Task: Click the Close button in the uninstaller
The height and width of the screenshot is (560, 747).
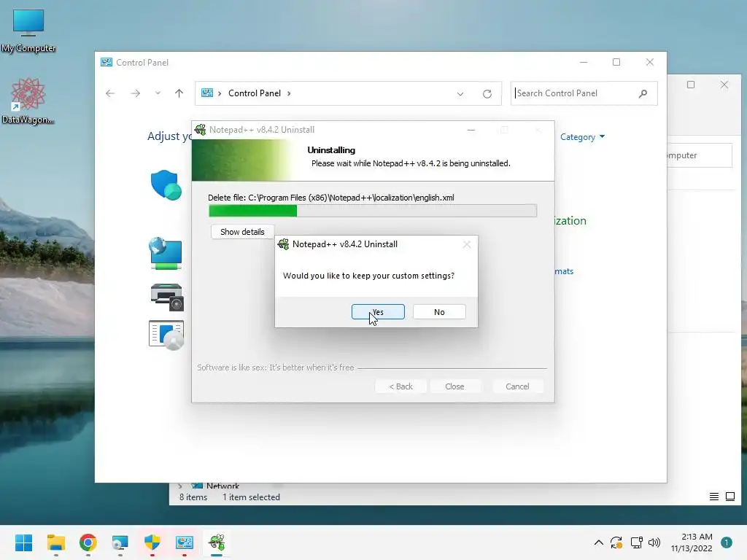Action: coord(454,386)
